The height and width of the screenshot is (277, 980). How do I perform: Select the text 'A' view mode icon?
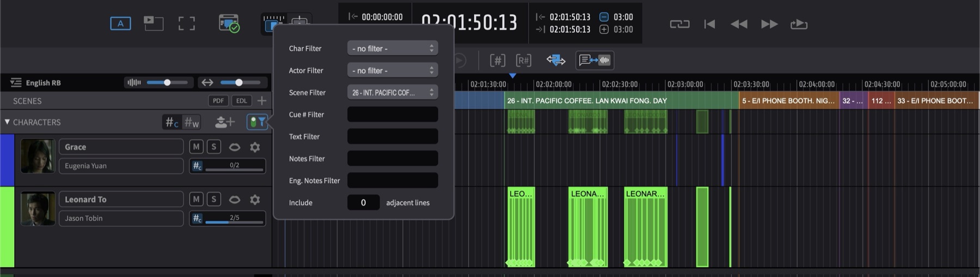[120, 23]
